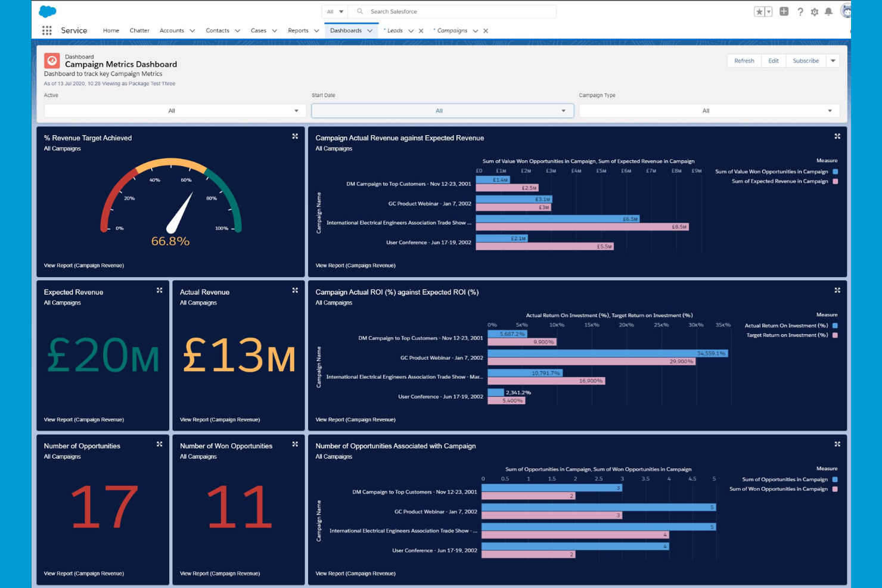Click the Salesforce cloud logo
This screenshot has height=588, width=882.
coord(48,11)
